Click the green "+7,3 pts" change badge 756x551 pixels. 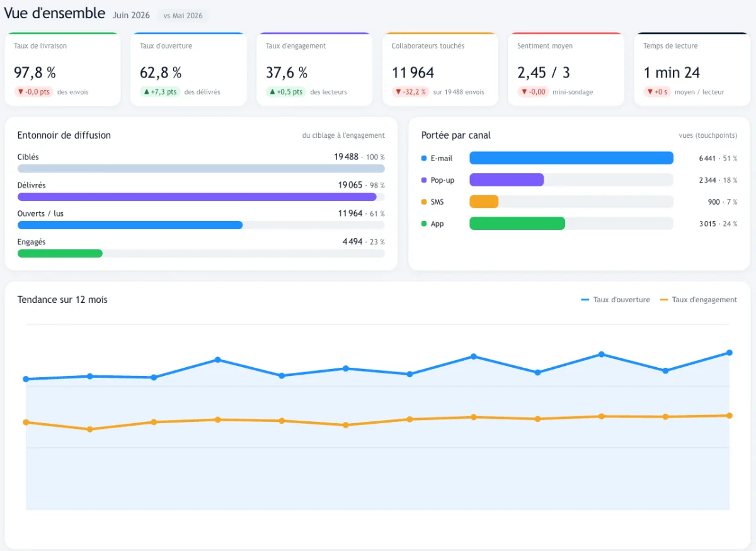[x=160, y=92]
